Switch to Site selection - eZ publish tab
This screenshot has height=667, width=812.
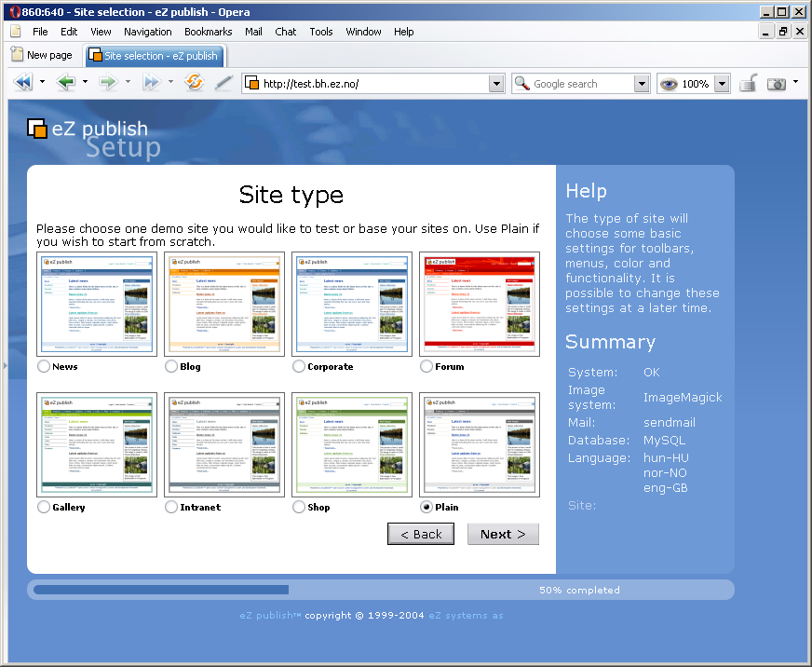[x=155, y=56]
